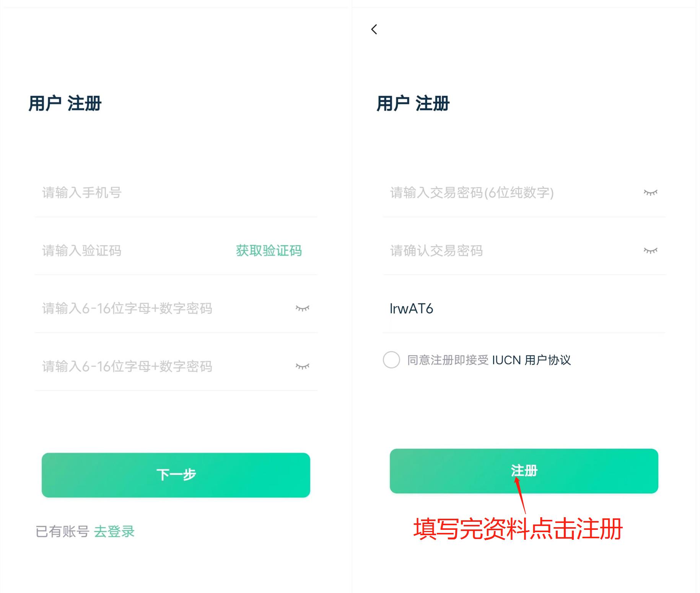700x593 pixels.
Task: Tap the back arrow to return
Action: [x=373, y=29]
